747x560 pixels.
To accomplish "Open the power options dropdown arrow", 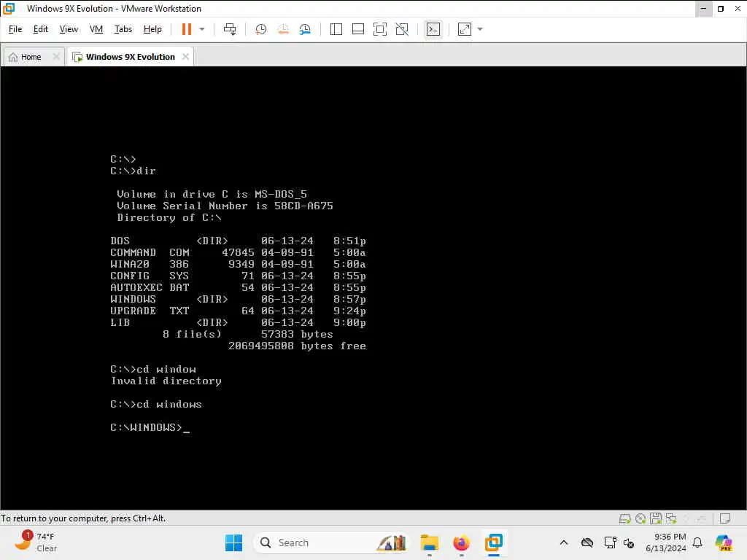I will click(x=202, y=29).
